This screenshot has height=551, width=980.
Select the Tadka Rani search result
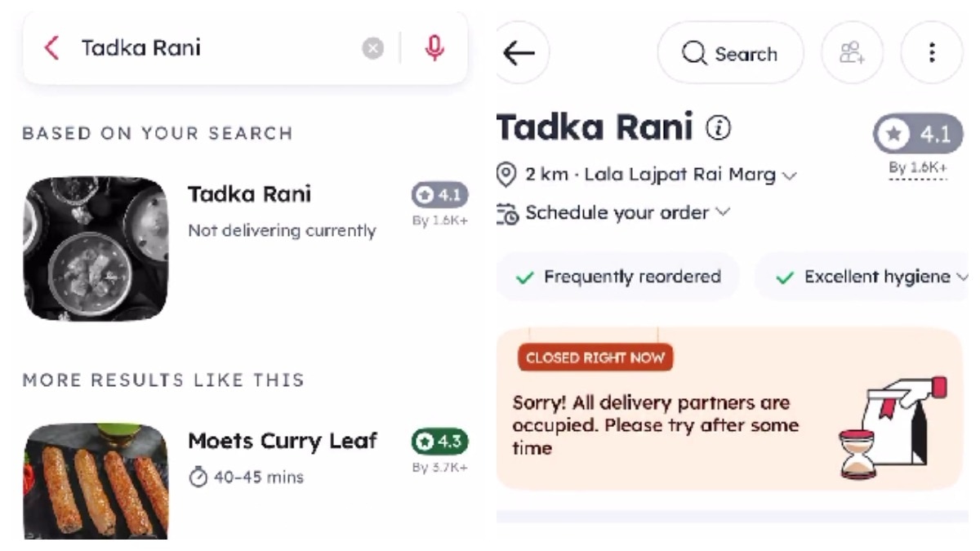pos(249,194)
